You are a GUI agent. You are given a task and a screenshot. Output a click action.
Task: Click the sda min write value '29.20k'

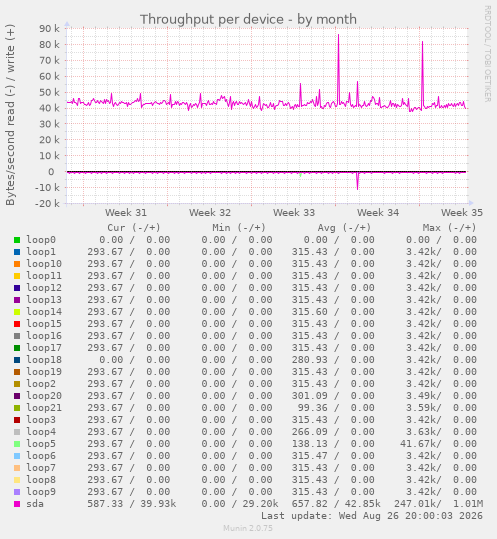coord(260,504)
